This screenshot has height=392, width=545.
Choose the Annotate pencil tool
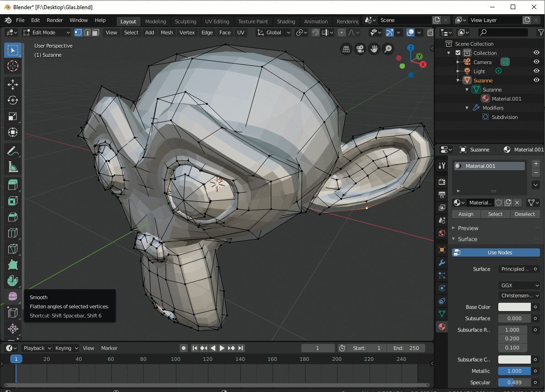coord(13,151)
